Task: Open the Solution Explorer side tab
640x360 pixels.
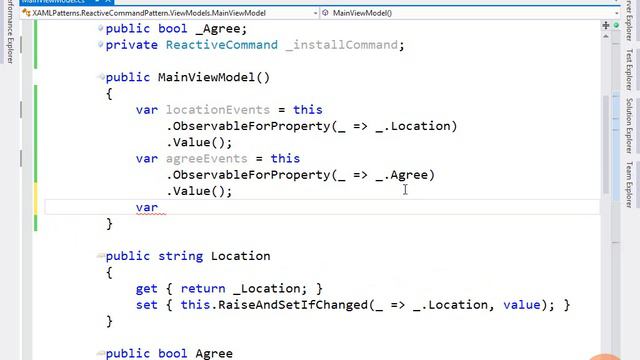Action: click(x=630, y=125)
